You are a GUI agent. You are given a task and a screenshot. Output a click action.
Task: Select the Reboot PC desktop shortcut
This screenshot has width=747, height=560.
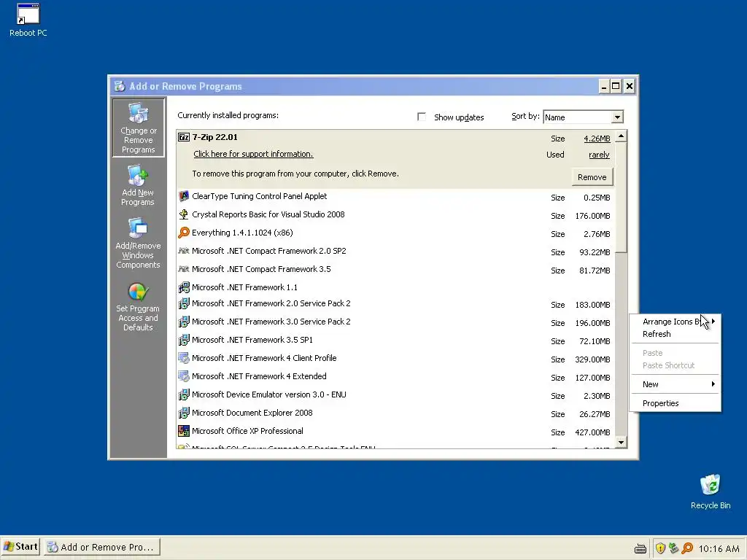point(28,20)
